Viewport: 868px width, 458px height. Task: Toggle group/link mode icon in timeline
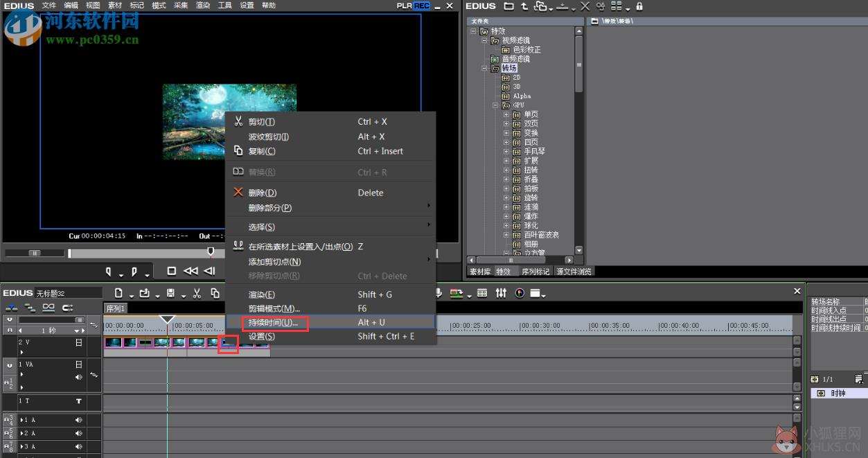(x=48, y=308)
